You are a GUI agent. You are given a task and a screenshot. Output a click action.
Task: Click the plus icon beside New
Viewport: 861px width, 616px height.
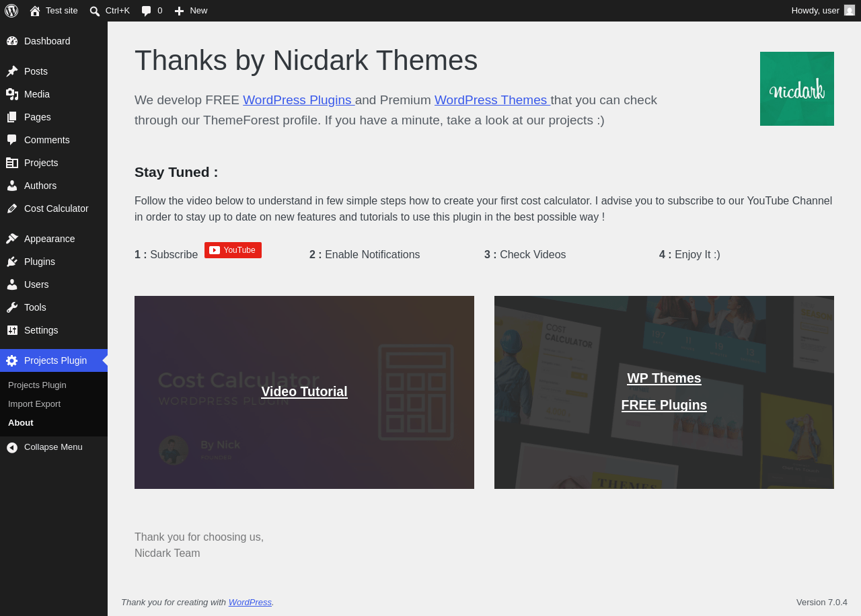[x=179, y=11]
